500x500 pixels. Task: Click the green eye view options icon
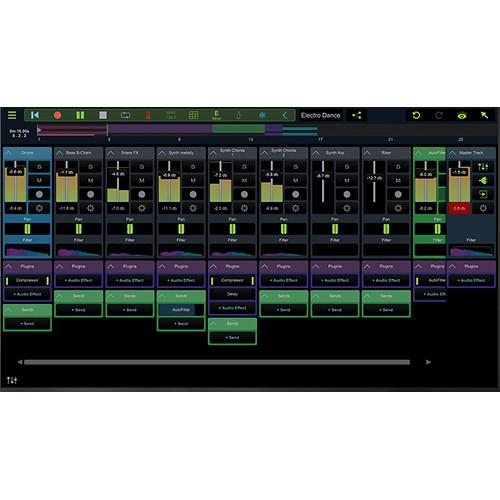click(x=462, y=116)
